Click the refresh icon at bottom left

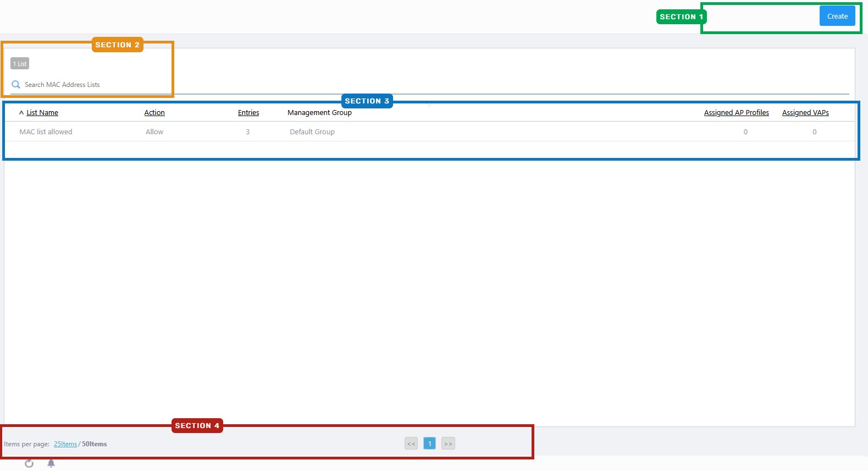[x=29, y=464]
